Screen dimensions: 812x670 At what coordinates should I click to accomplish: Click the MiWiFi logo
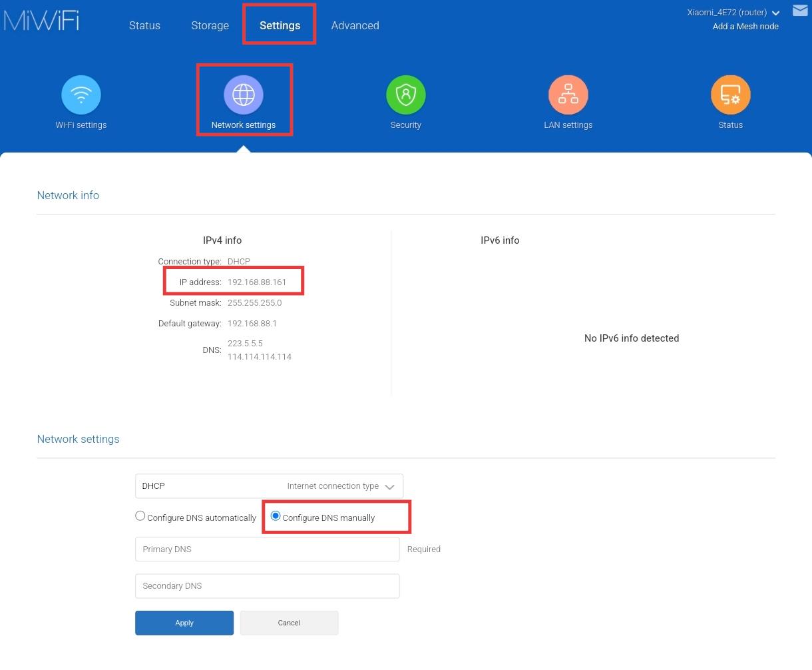point(41,21)
